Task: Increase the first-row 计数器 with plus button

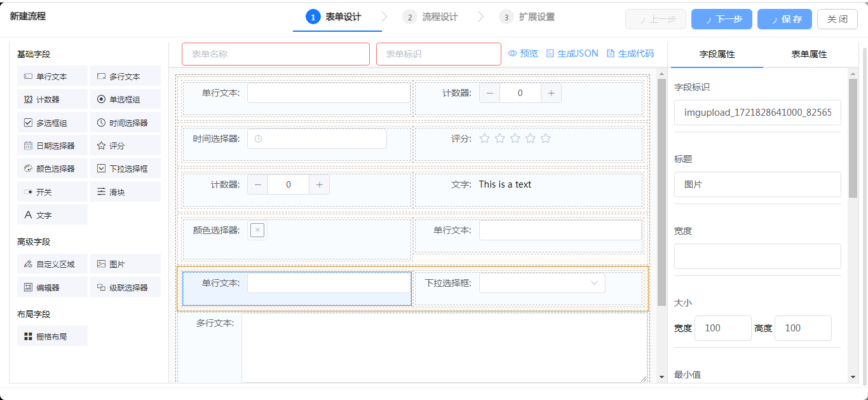Action: coord(551,93)
